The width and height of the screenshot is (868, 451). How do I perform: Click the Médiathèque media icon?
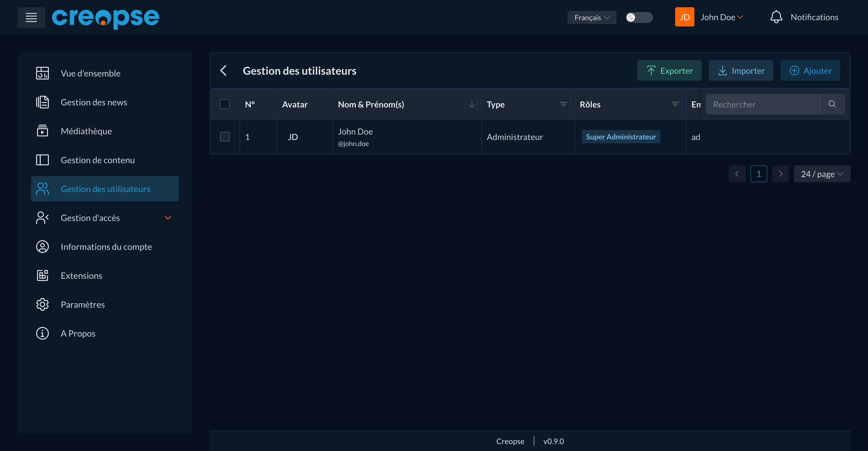[x=42, y=131]
